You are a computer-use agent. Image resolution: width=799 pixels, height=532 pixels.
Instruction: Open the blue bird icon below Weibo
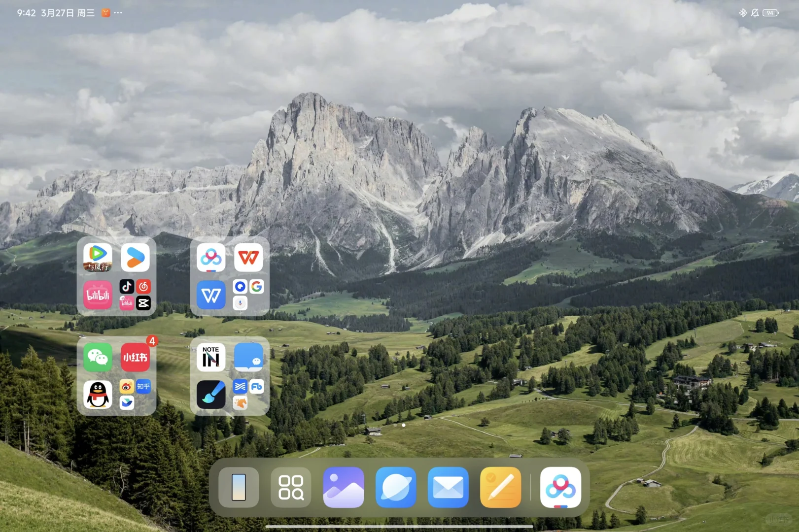127,403
